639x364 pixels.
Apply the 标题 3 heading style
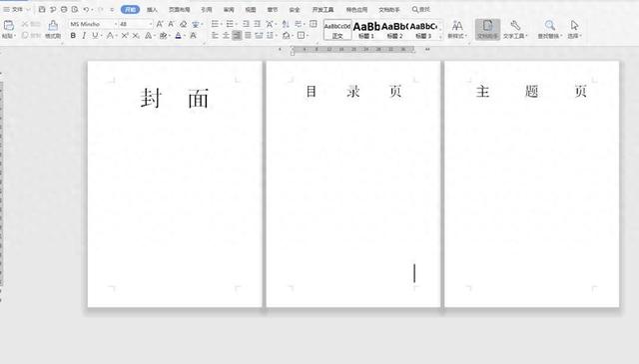(x=423, y=30)
